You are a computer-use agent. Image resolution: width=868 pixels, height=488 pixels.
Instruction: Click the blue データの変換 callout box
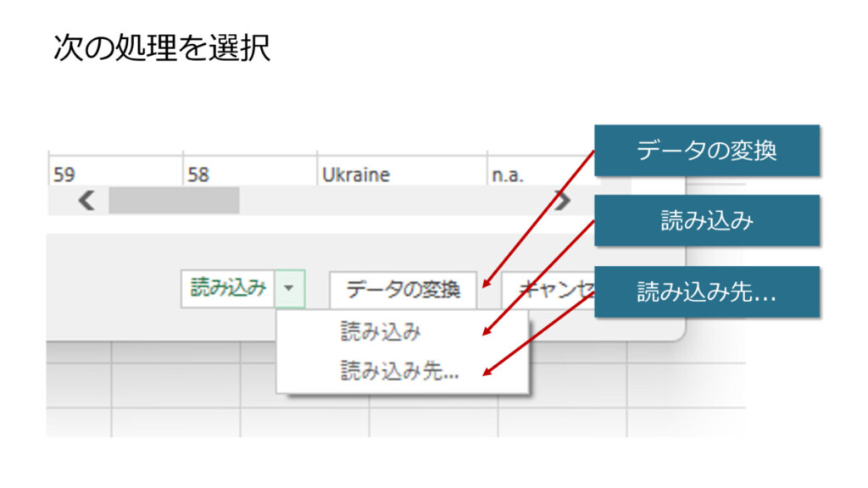tap(707, 151)
